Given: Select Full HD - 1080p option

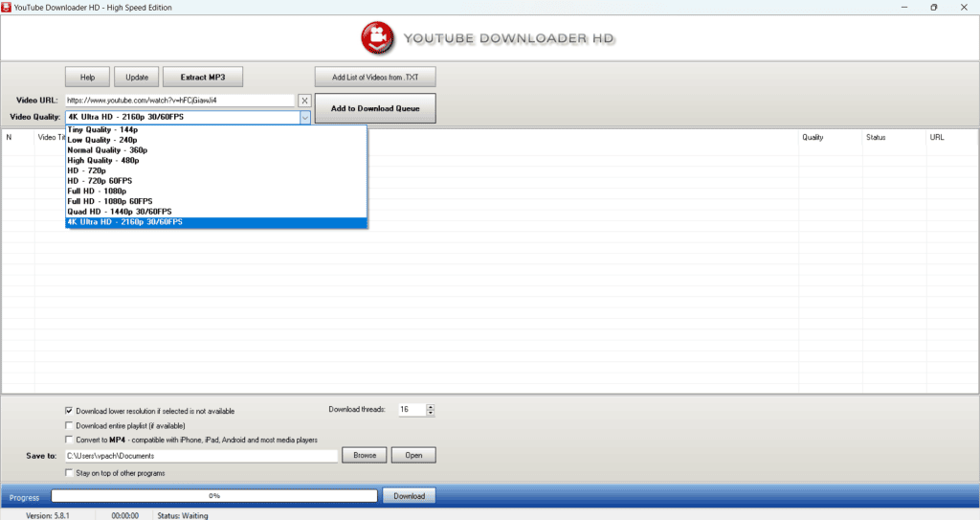Looking at the screenshot, I should click(216, 191).
